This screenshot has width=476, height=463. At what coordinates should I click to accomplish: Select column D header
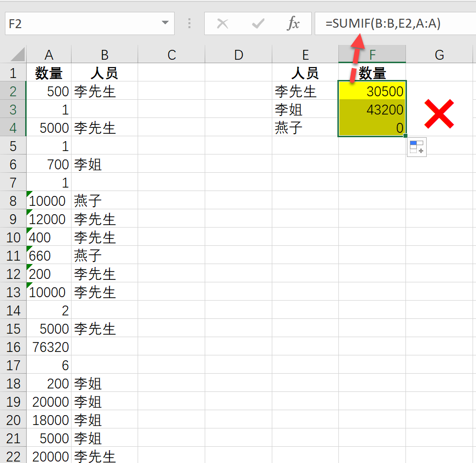click(239, 55)
